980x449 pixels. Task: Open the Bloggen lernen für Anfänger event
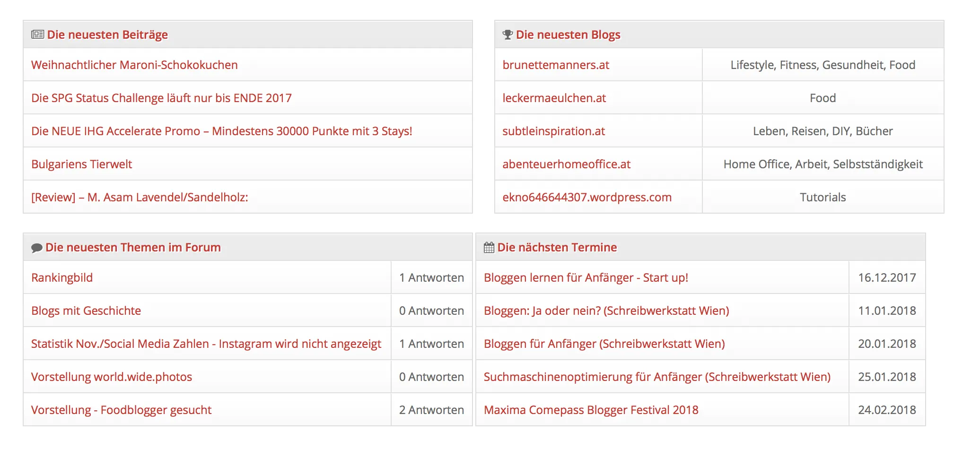click(x=586, y=277)
